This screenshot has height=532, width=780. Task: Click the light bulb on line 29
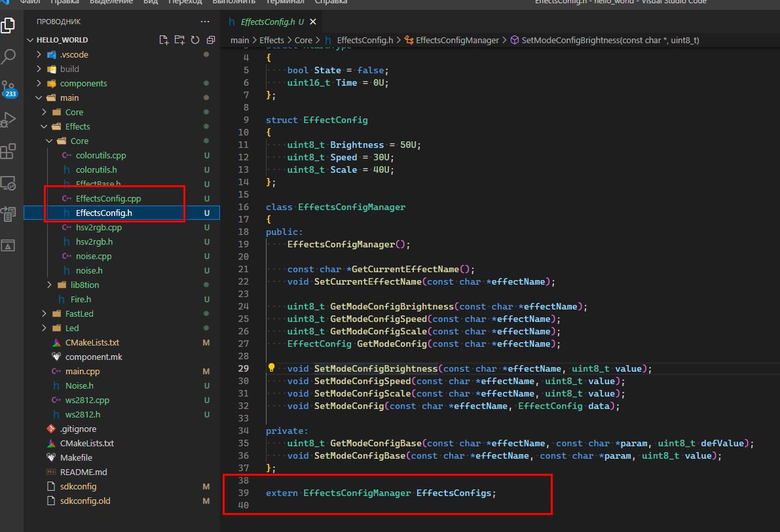[272, 368]
